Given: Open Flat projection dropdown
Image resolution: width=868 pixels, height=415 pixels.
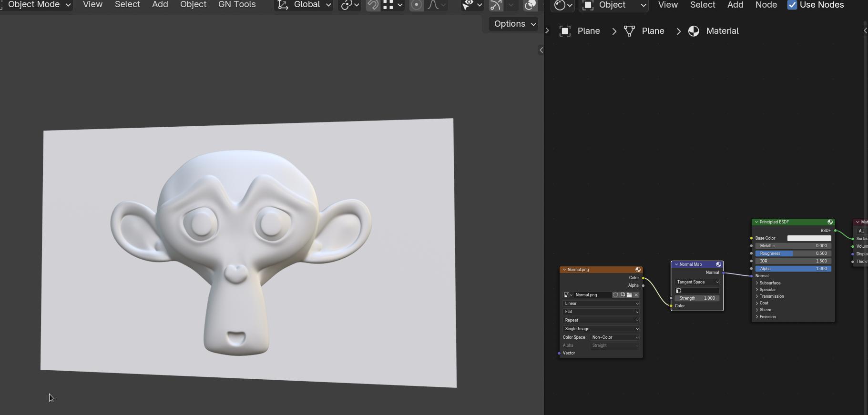Looking at the screenshot, I should click(x=601, y=312).
